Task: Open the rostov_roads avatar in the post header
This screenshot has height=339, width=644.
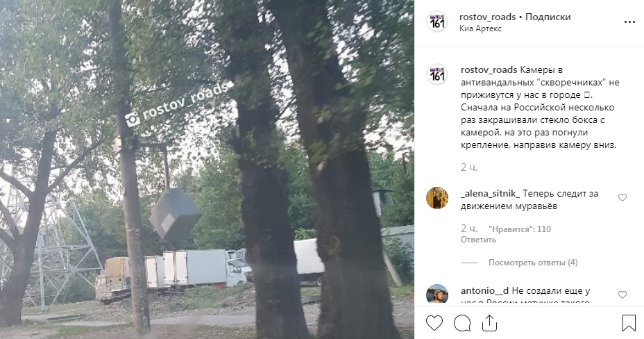Action: tap(437, 22)
